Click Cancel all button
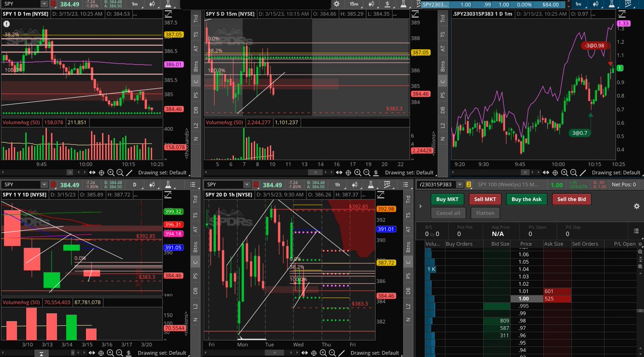 [449, 213]
